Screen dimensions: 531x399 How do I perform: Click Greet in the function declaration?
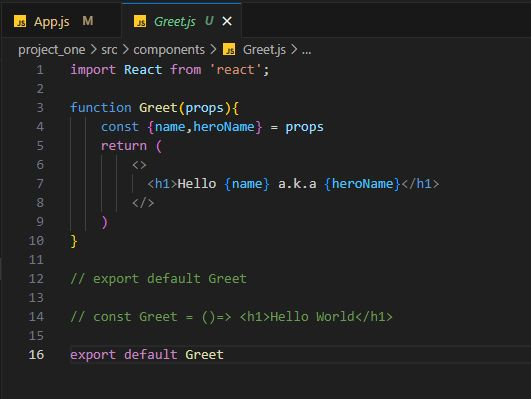[158, 108]
